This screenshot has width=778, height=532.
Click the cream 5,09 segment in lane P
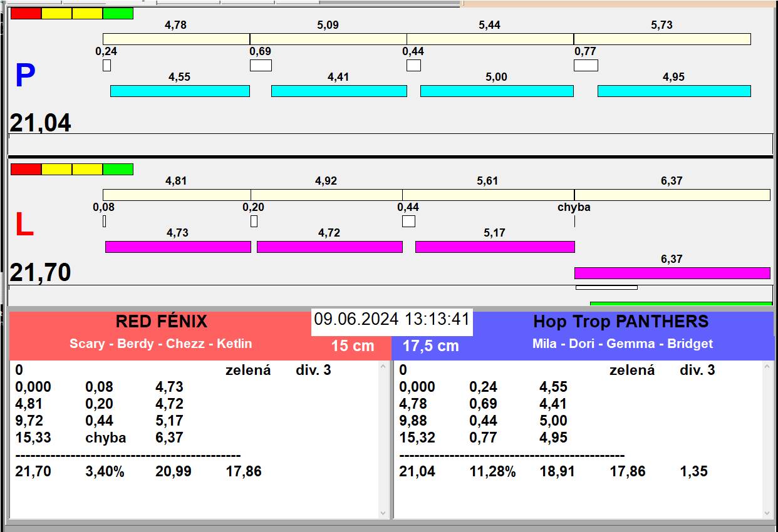[328, 39]
